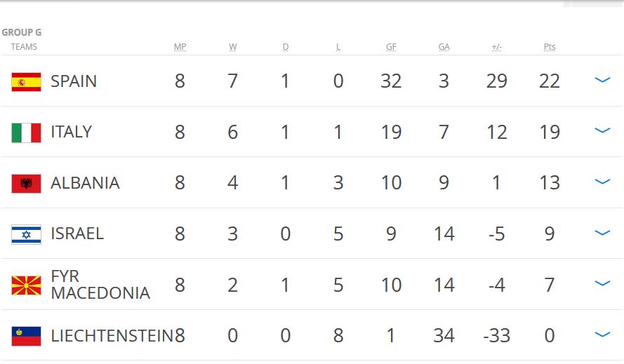Click the Pts column header
624x364 pixels.
[550, 47]
